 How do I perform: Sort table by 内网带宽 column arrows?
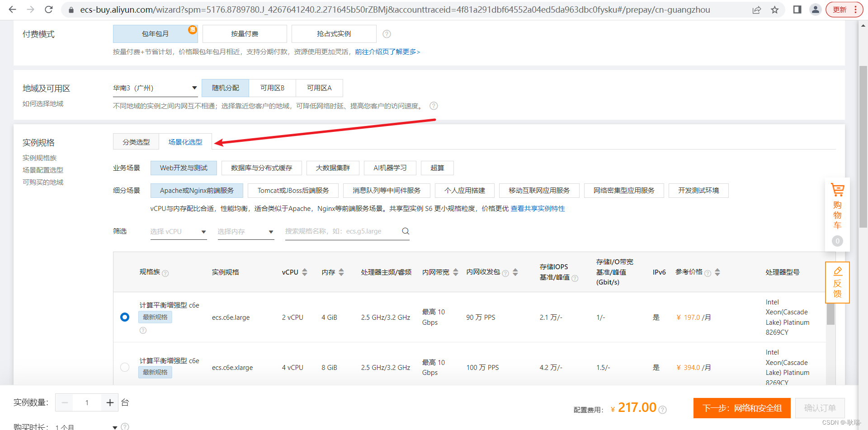(x=456, y=272)
